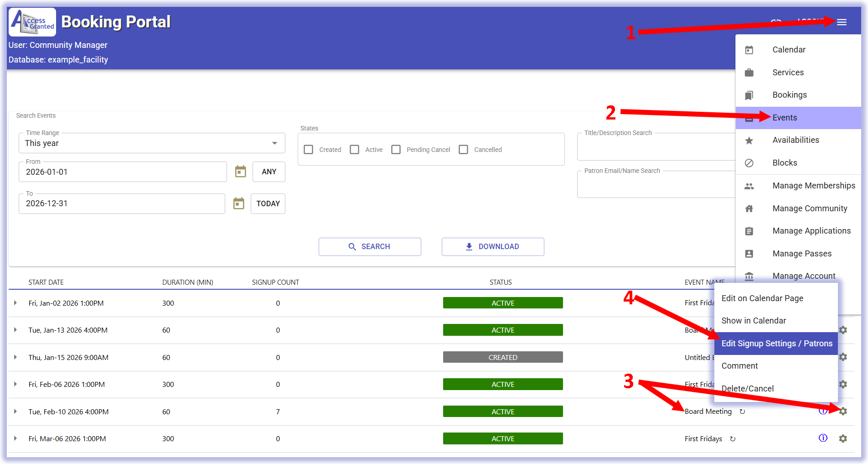Tick the Active state checkbox
The image size is (868, 464).
pos(355,150)
